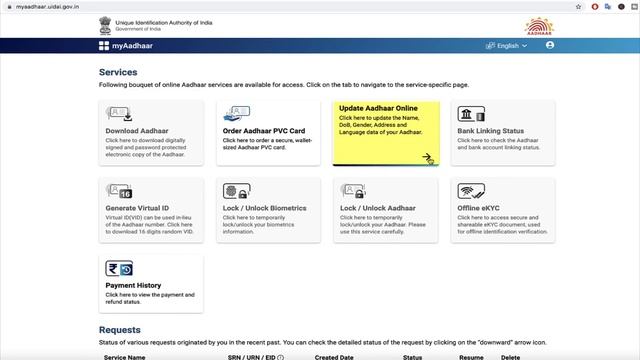
Task: Open the Download Aadhaar card icon
Action: [x=119, y=114]
